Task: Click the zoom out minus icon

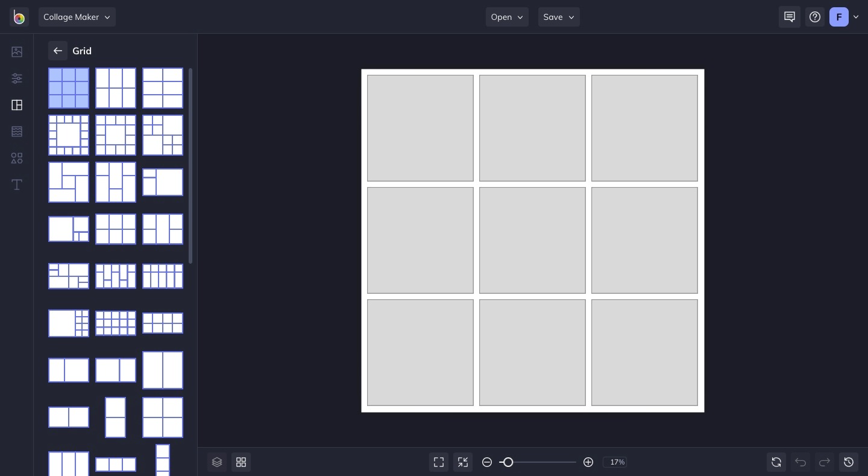Action: point(487,462)
